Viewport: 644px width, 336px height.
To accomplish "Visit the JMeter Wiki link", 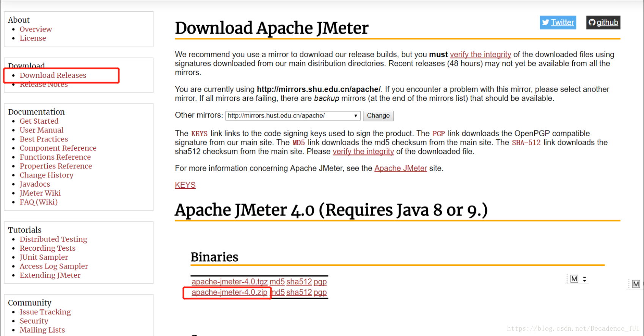I will click(x=40, y=193).
